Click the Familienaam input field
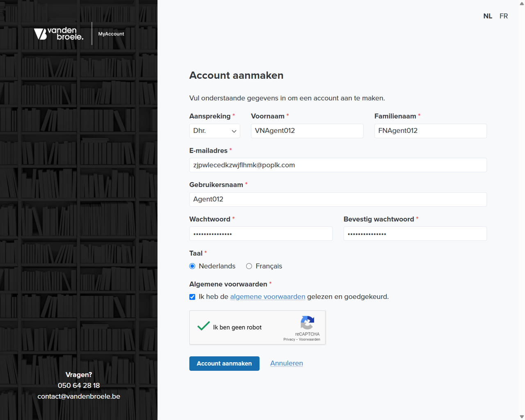The height and width of the screenshot is (420, 525). (x=431, y=131)
